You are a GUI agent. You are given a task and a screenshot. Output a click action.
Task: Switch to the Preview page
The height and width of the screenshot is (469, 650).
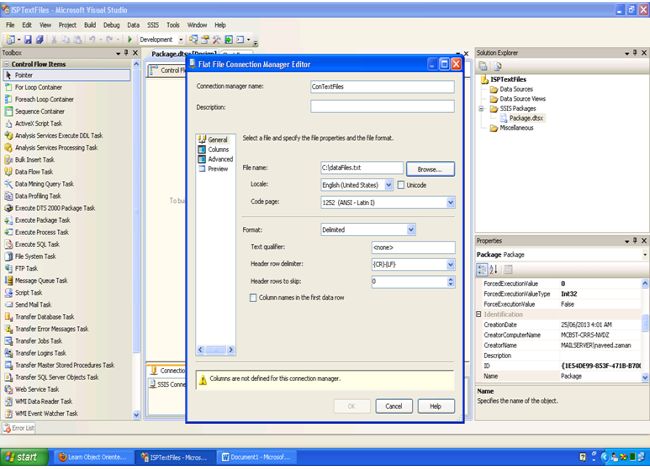[218, 169]
